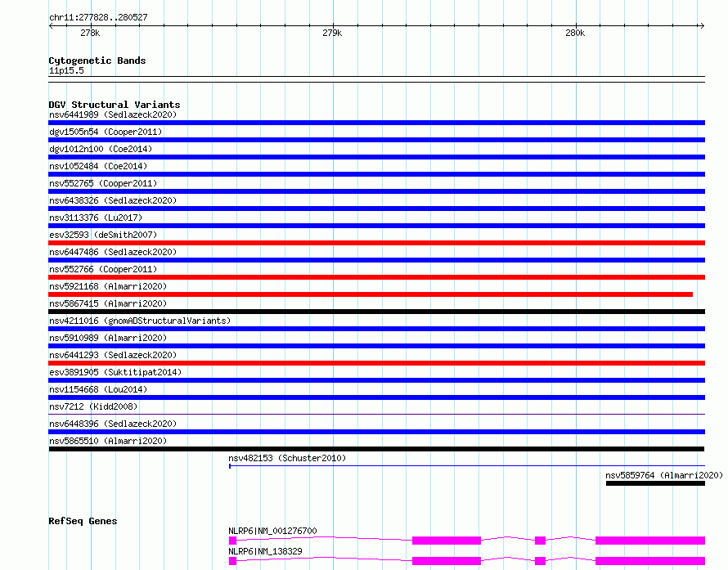Select the small first exon of NLRP6|NM_138329
This screenshot has width=728, height=570.
(232, 561)
